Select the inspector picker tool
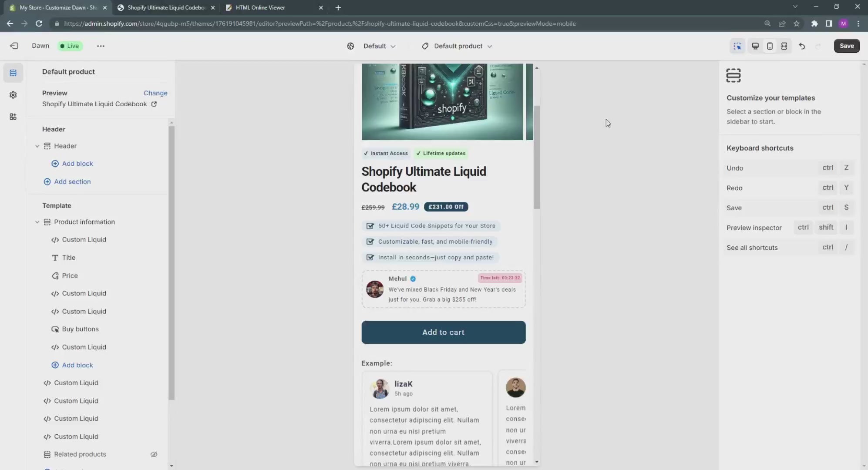 (737, 46)
